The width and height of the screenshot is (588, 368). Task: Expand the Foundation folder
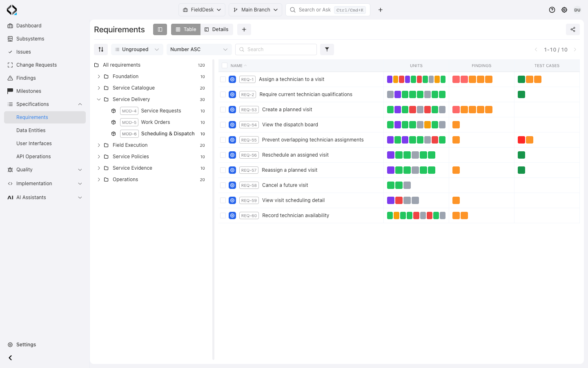click(99, 76)
